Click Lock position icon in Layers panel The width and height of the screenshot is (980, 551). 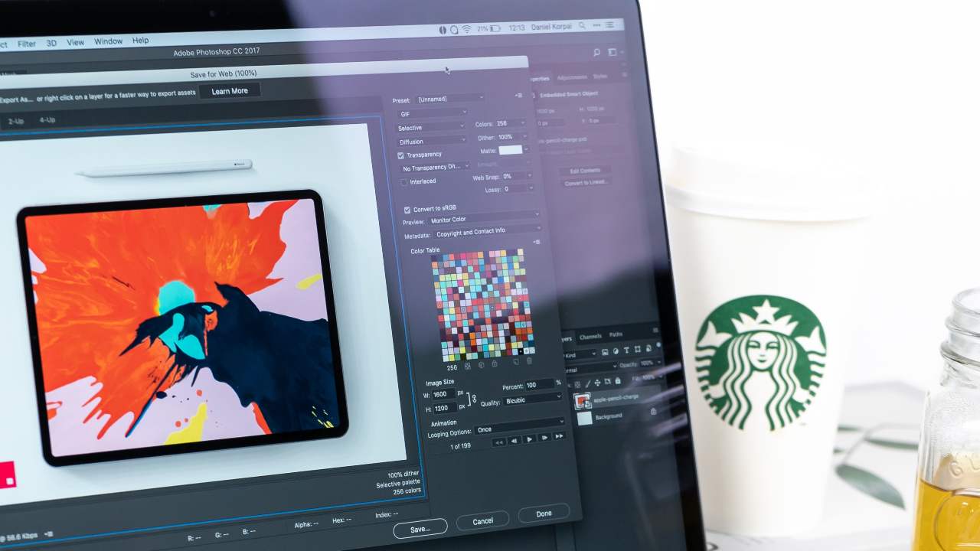click(597, 383)
